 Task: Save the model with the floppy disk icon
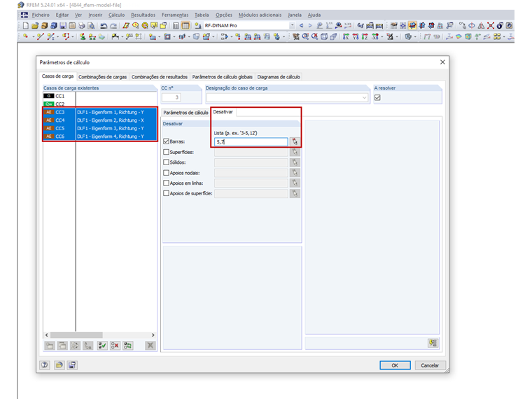tap(63, 25)
